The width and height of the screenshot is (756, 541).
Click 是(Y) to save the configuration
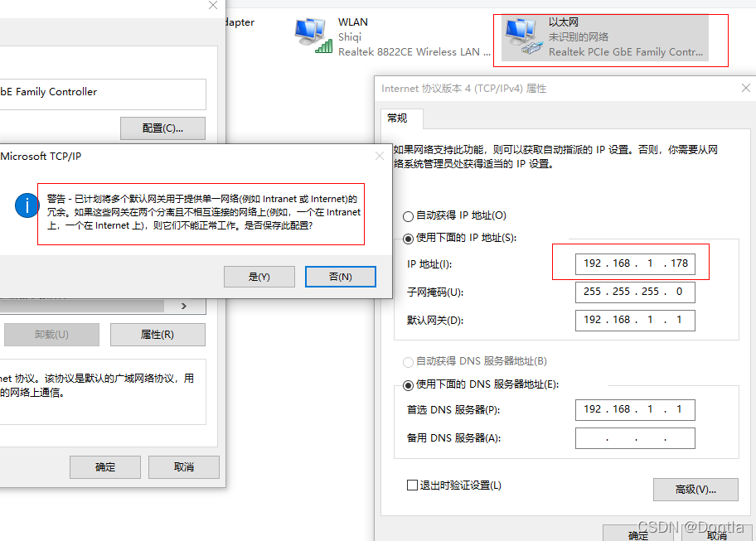259,277
